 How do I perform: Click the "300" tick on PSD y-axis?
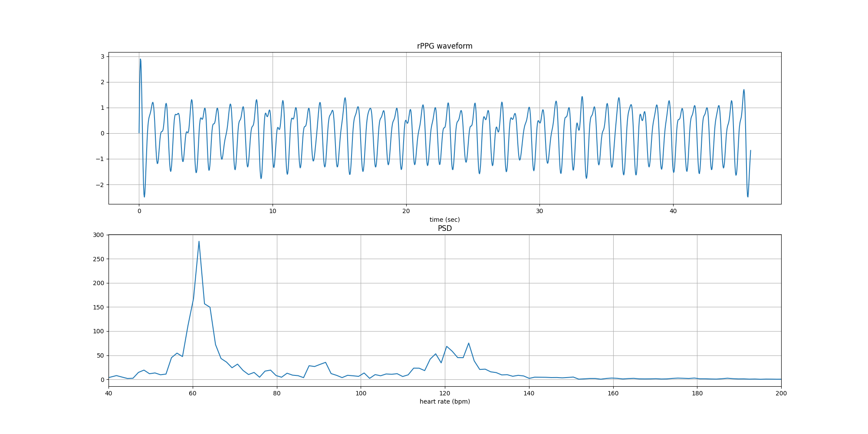click(99, 235)
